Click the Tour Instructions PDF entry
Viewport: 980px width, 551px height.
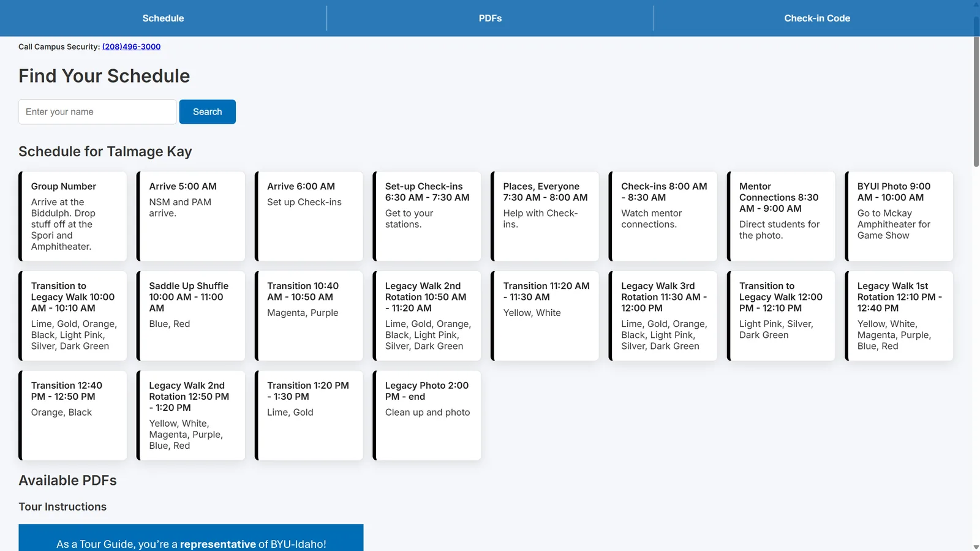[x=62, y=506]
